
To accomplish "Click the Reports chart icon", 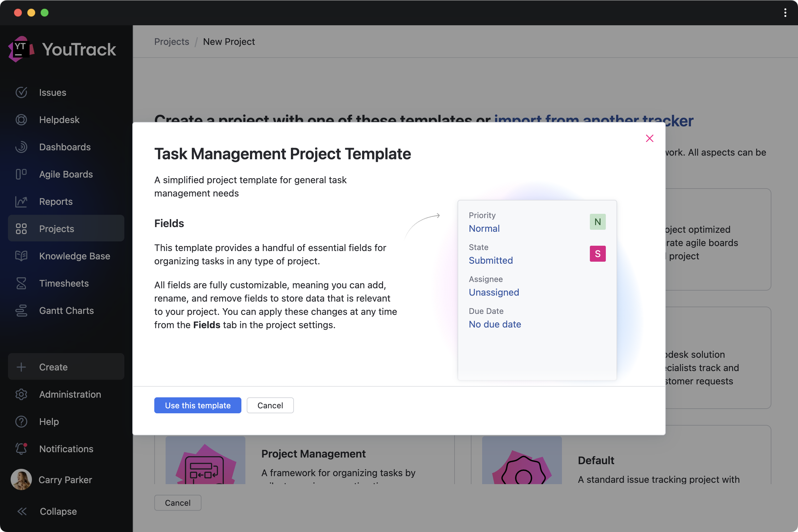I will point(21,201).
